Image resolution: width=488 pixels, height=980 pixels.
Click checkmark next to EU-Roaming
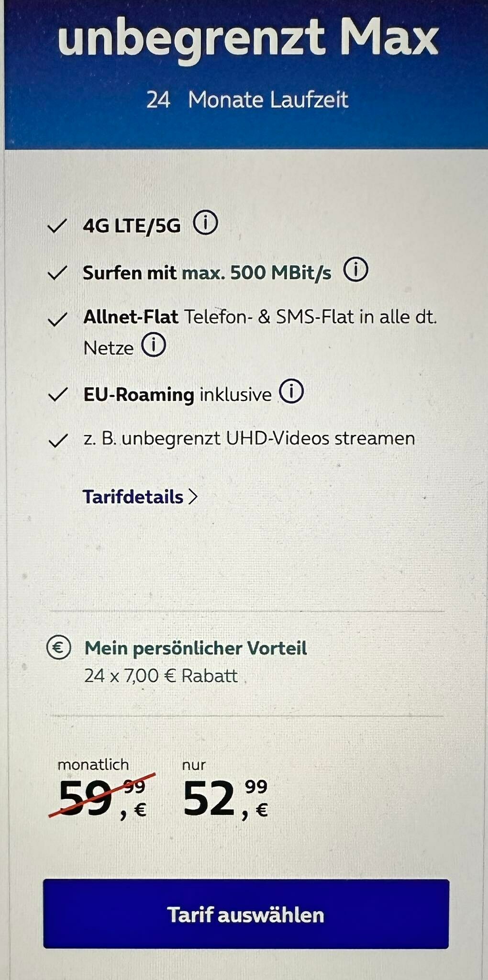click(57, 395)
